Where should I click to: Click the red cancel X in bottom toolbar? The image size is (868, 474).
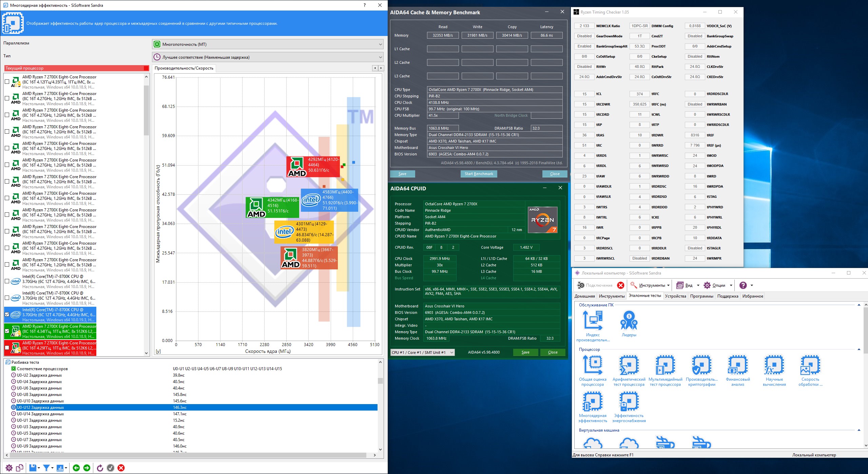pyautogui.click(x=121, y=468)
